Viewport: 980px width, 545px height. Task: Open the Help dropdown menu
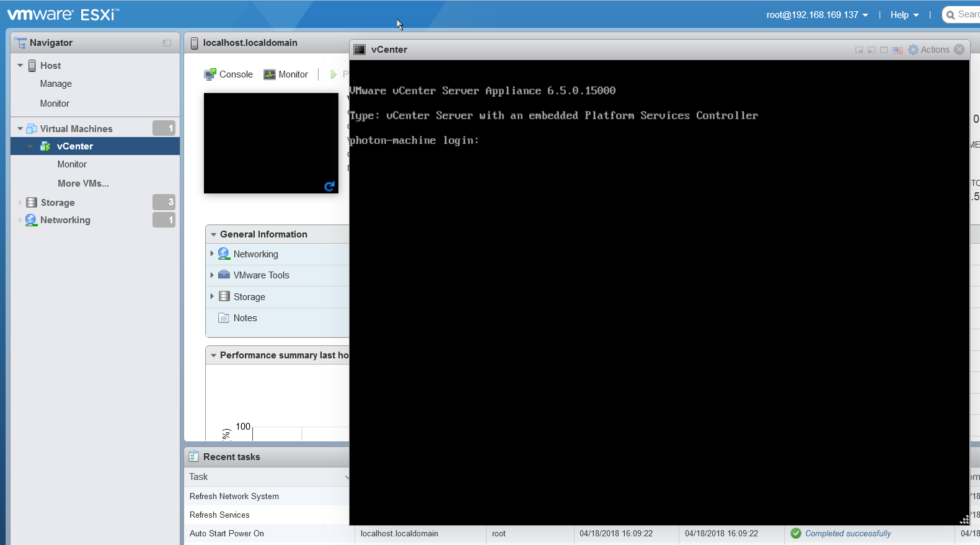click(x=904, y=15)
